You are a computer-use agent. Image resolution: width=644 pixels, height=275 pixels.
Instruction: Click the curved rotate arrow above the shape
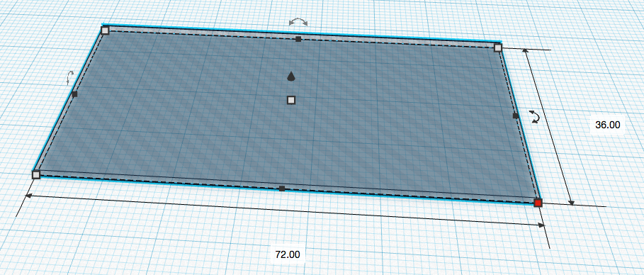(x=298, y=22)
